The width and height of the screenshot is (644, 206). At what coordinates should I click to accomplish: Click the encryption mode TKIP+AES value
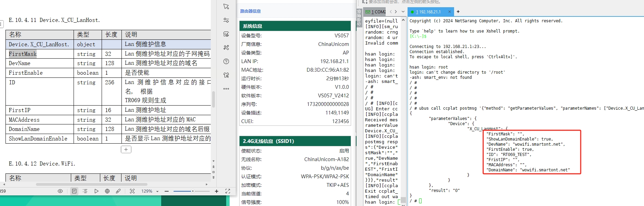point(338,185)
